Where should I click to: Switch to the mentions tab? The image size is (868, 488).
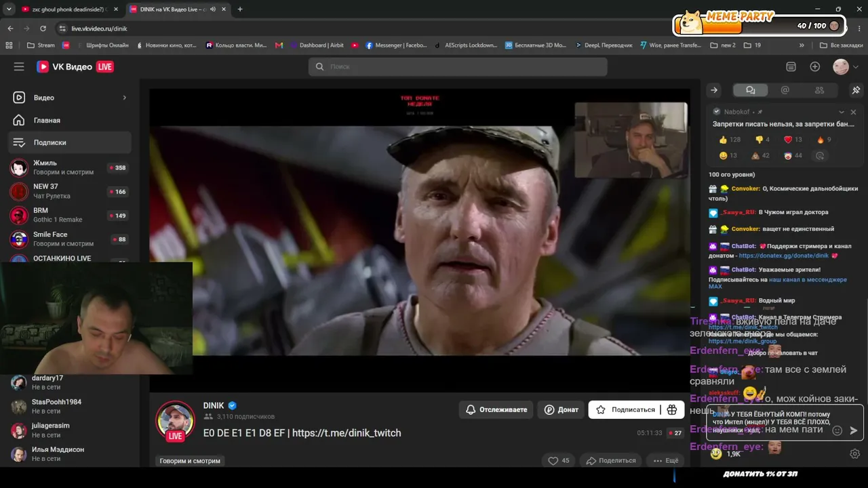[x=785, y=90]
